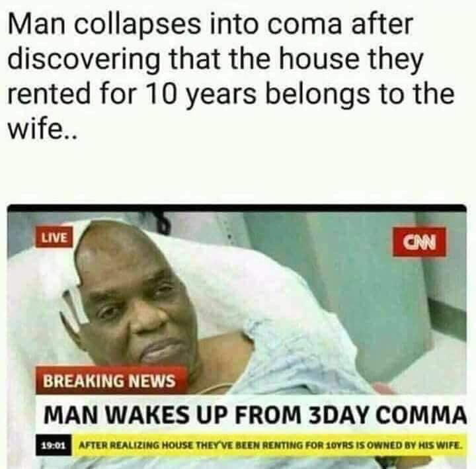
Task: Click the CNN logo
Action: coord(419,242)
